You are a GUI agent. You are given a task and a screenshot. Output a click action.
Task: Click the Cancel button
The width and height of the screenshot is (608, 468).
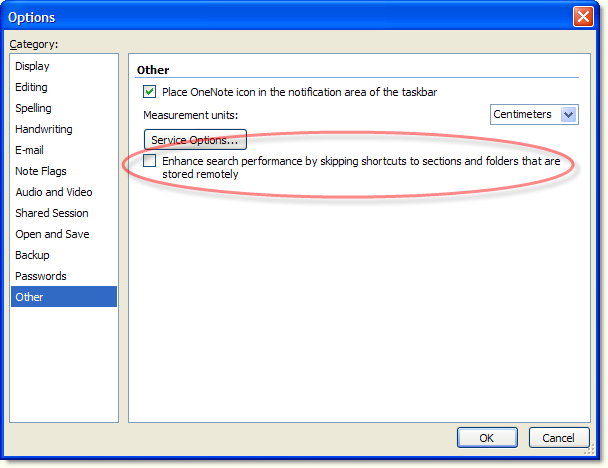pyautogui.click(x=559, y=438)
